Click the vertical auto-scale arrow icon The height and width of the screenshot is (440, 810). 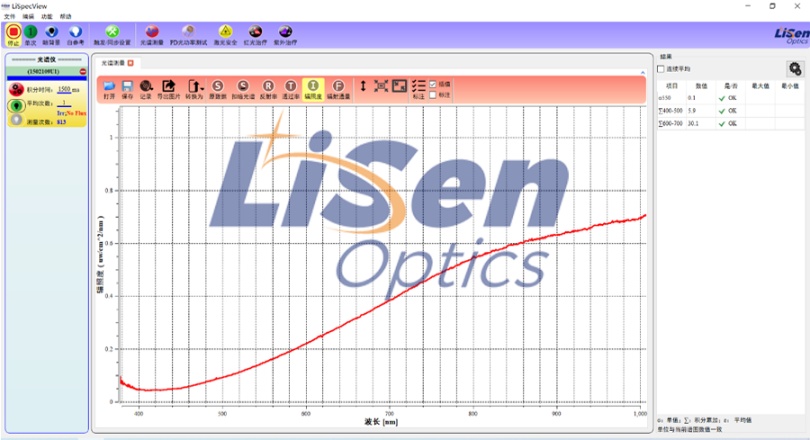[363, 86]
